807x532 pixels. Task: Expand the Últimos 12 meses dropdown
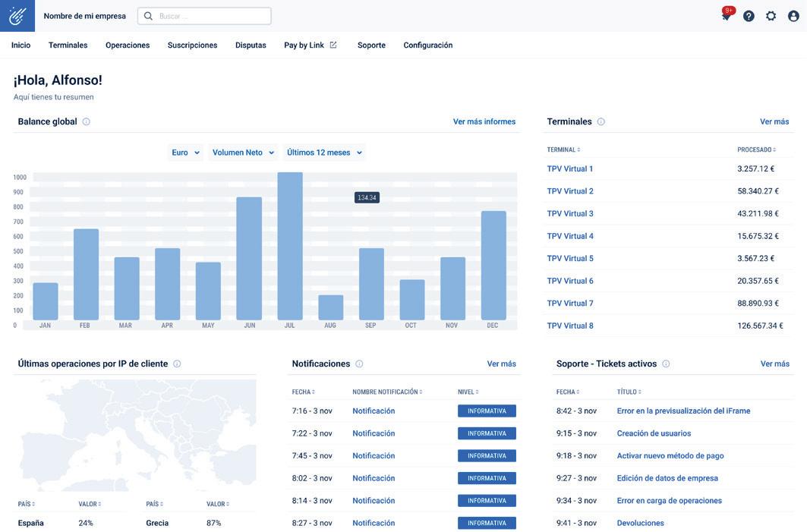324,153
